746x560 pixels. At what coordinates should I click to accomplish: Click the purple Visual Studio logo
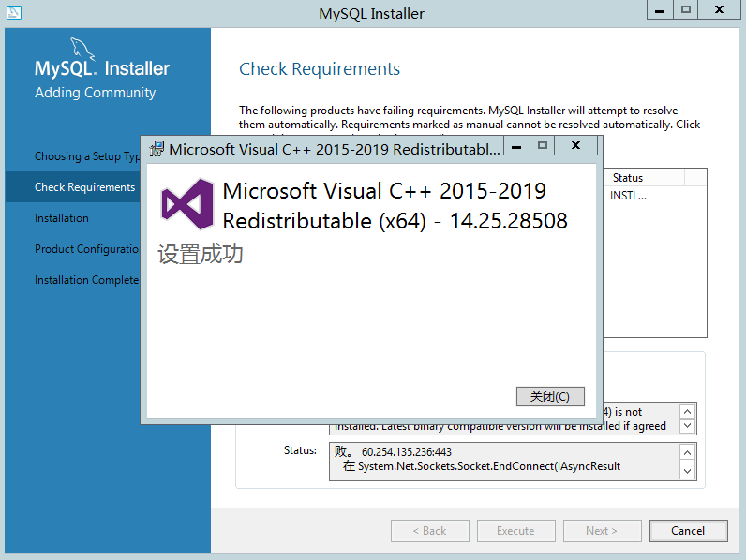coord(187,204)
